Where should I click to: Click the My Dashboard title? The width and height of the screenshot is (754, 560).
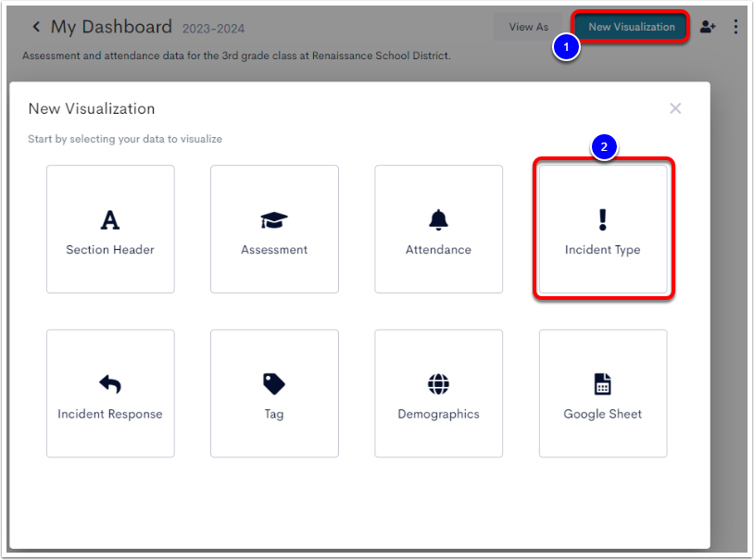(x=111, y=27)
